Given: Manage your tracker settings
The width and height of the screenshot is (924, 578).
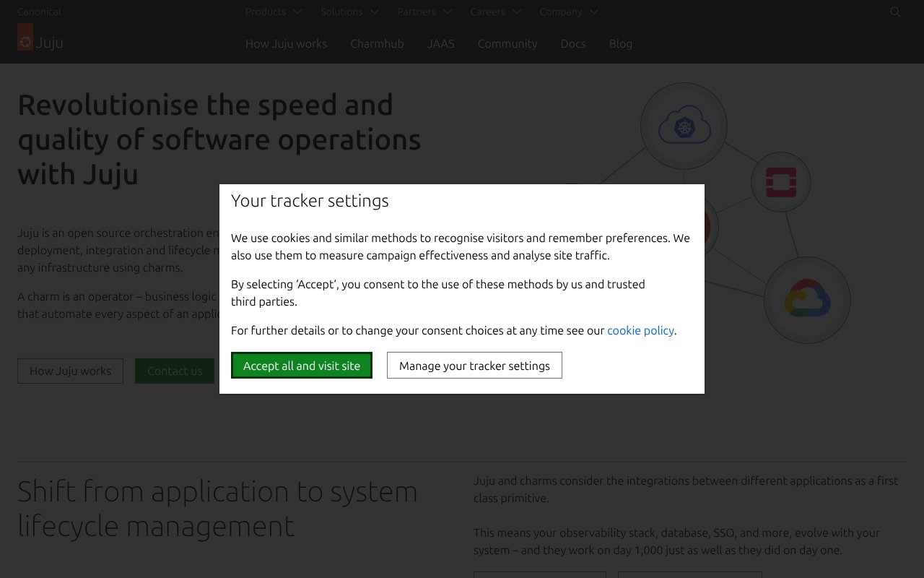Looking at the screenshot, I should (474, 365).
